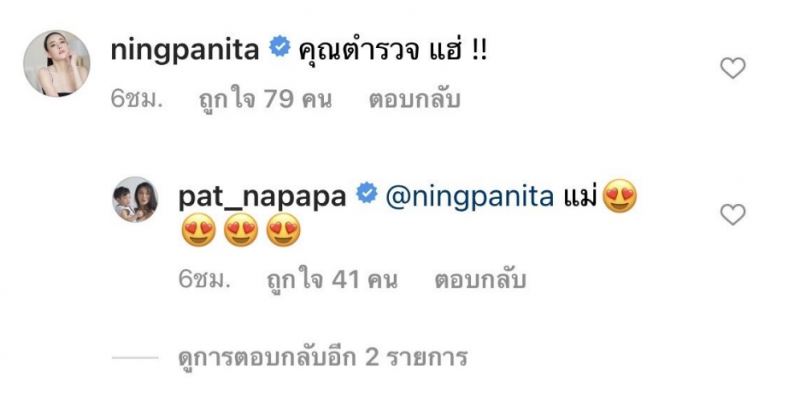Click the line beside view more replies
The image size is (800, 395).
tap(135, 358)
